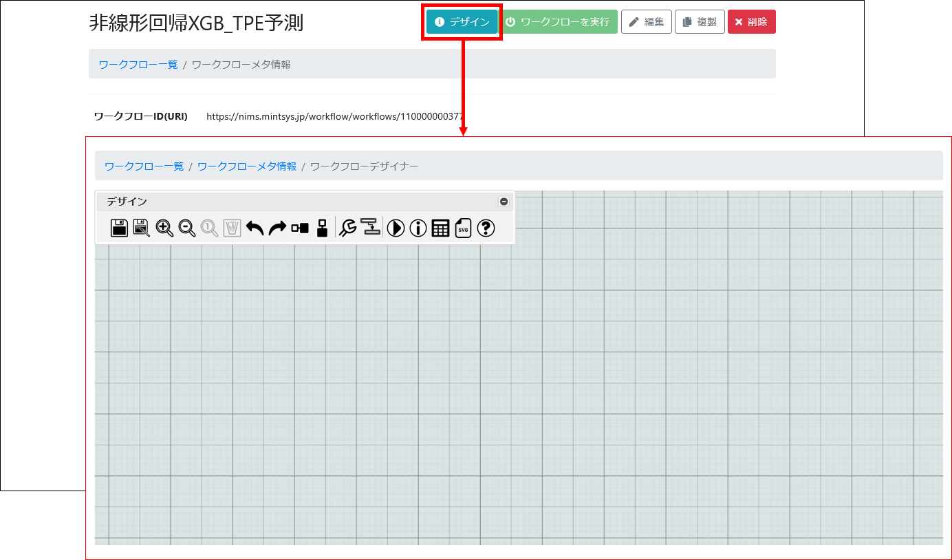Screen dimensions: 952x560
Task: Click the save-as icon with pencil
Action: [141, 228]
